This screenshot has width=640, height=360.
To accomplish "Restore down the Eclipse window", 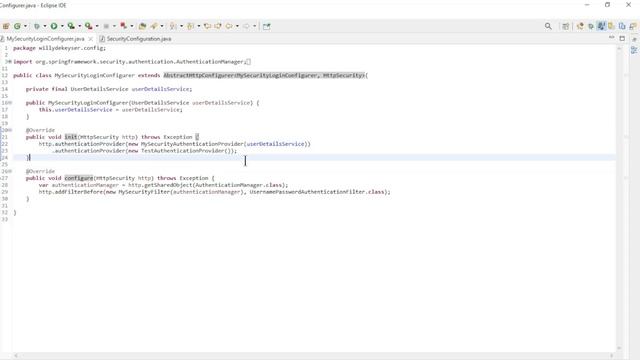I will (607, 5).
